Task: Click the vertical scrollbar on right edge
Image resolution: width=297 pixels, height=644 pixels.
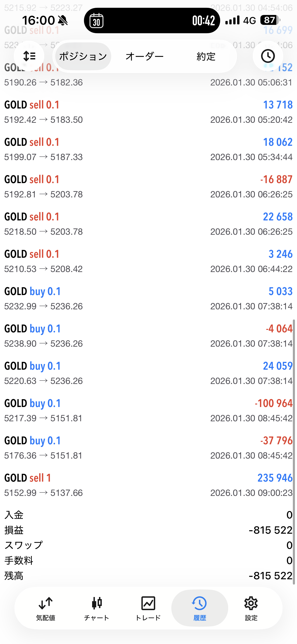Action: [294, 450]
